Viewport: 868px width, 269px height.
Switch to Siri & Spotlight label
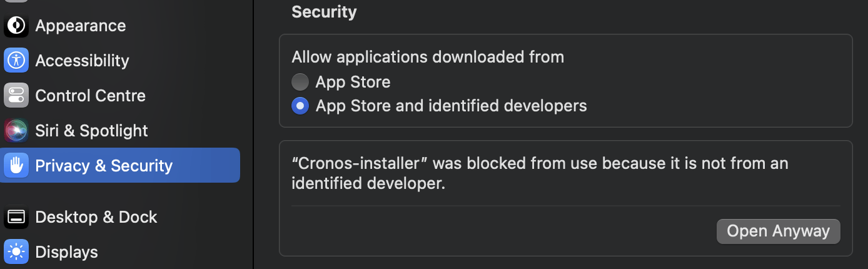(x=91, y=131)
